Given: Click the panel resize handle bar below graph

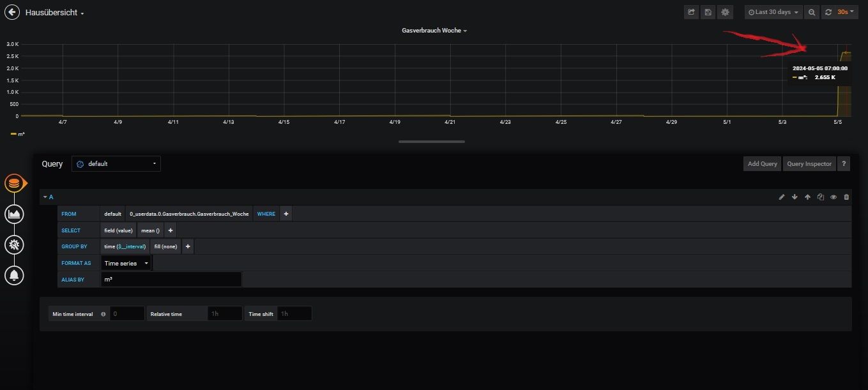Looking at the screenshot, I should click(432, 142).
